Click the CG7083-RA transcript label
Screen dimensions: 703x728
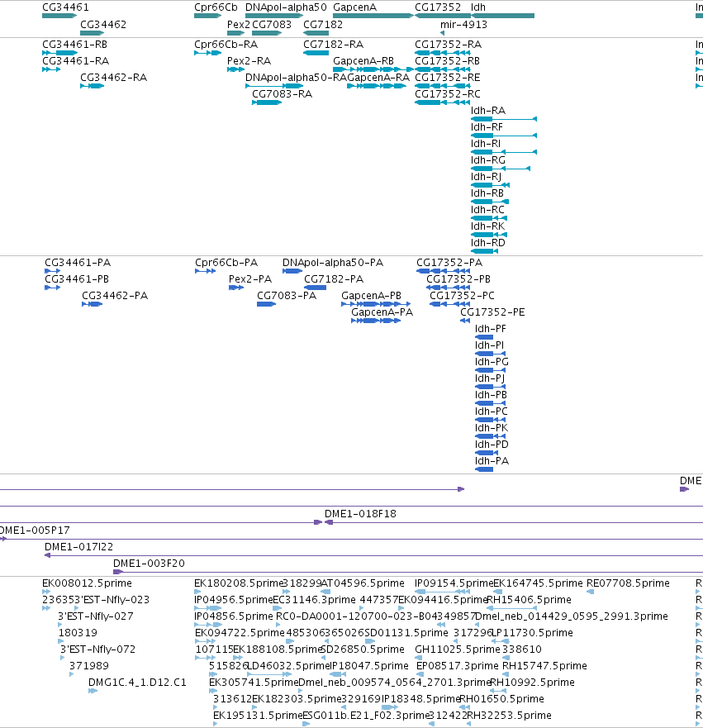pyautogui.click(x=283, y=94)
